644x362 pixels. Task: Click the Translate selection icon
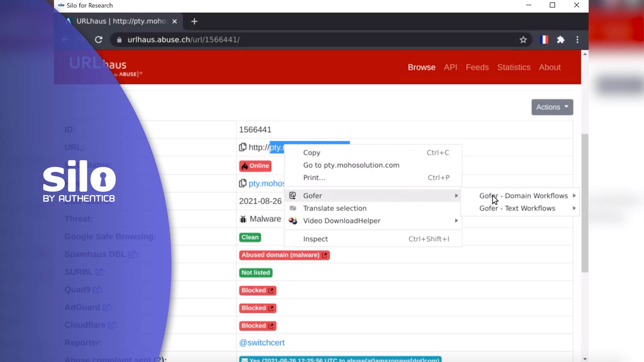pos(293,208)
